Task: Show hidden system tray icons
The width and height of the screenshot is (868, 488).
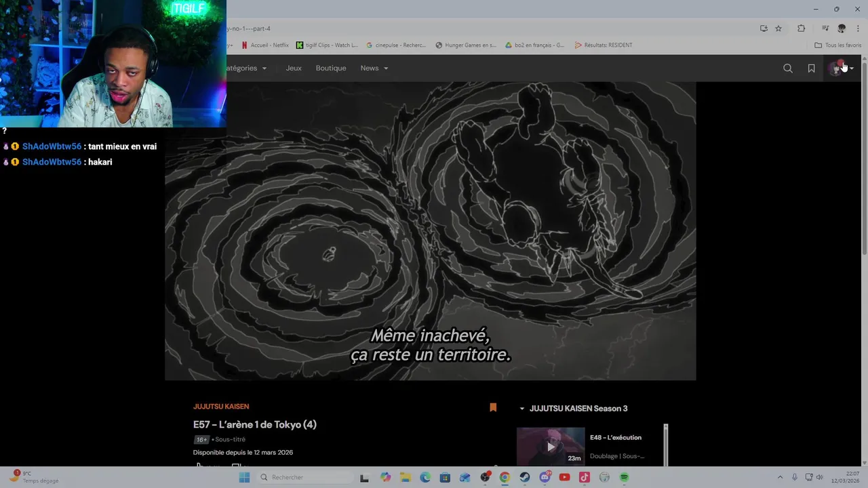Action: 780,477
